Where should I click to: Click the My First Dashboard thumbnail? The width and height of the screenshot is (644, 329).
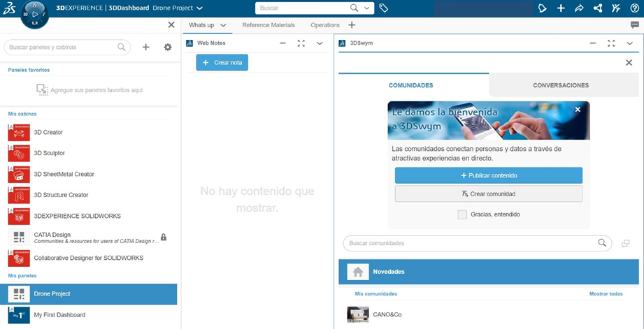[x=19, y=315]
